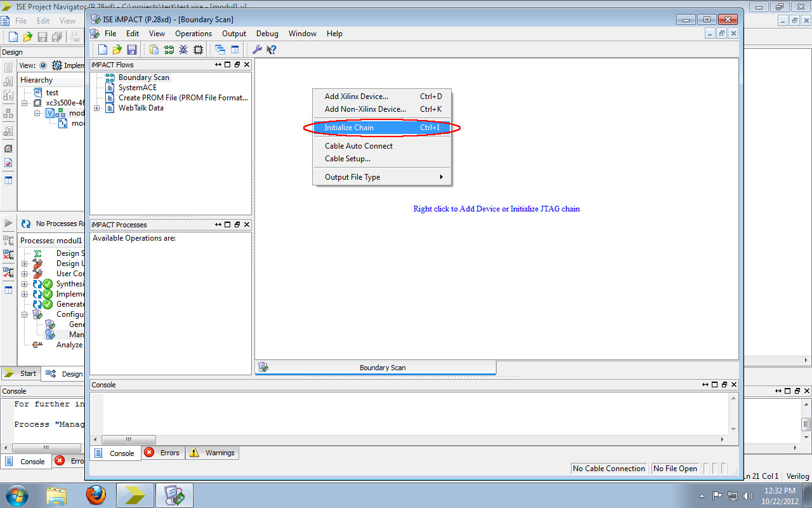812x508 pixels.
Task: Open the Operations menu
Action: [193, 33]
